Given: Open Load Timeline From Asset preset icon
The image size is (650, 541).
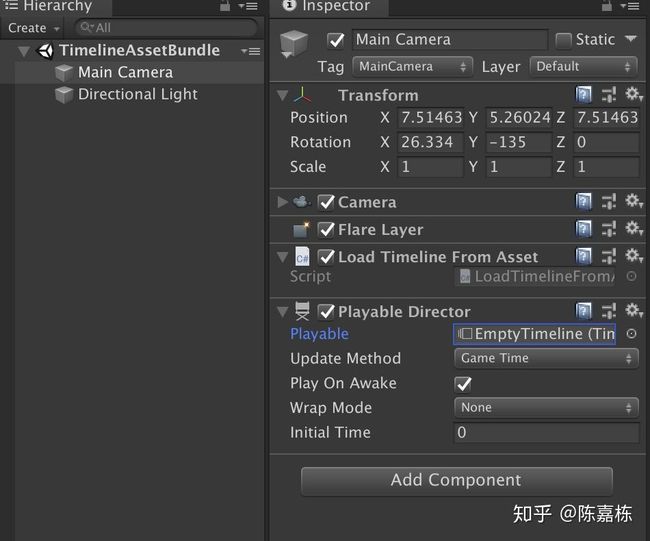Looking at the screenshot, I should [x=609, y=256].
